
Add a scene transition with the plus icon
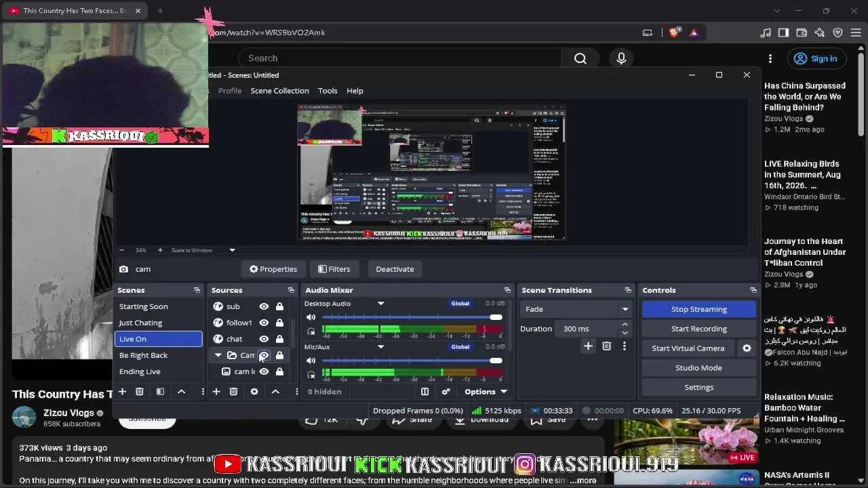click(x=588, y=346)
